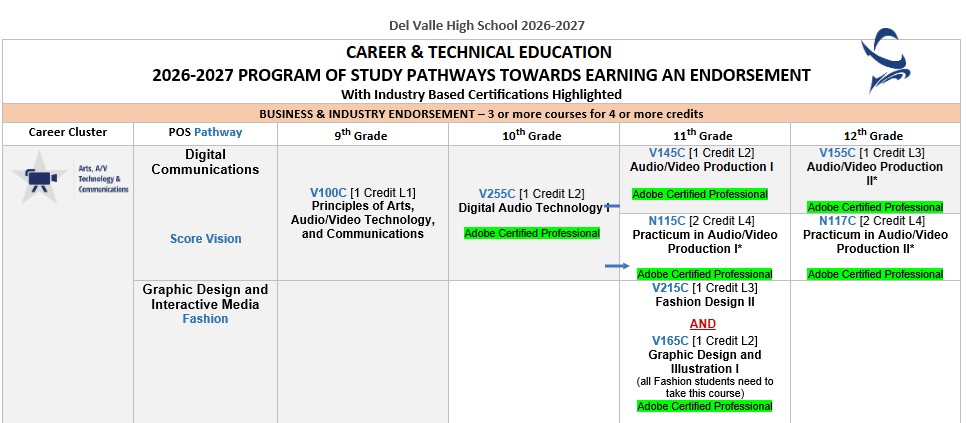966x423 pixels.
Task: Click 'With Industry Based Certifications Highlighted' subtitle
Action: tap(481, 94)
